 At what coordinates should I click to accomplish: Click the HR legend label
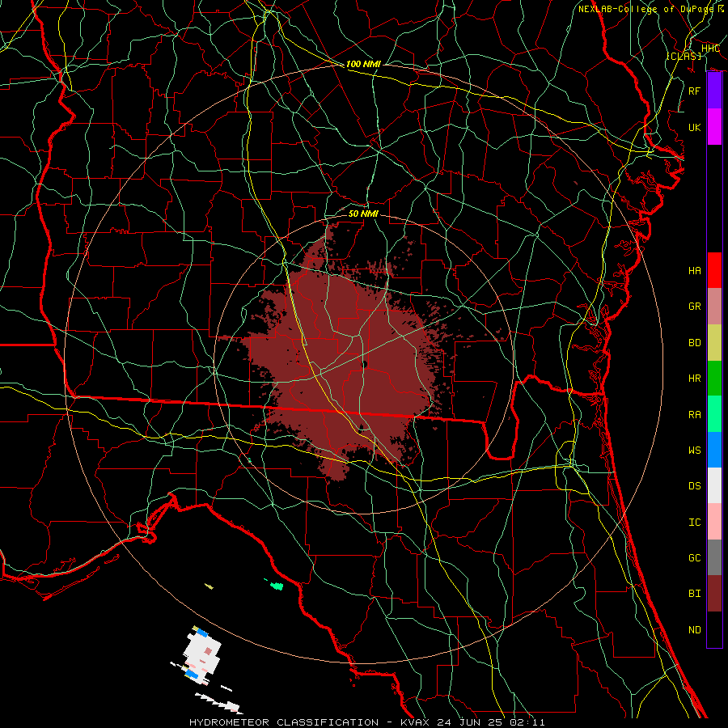695,379
